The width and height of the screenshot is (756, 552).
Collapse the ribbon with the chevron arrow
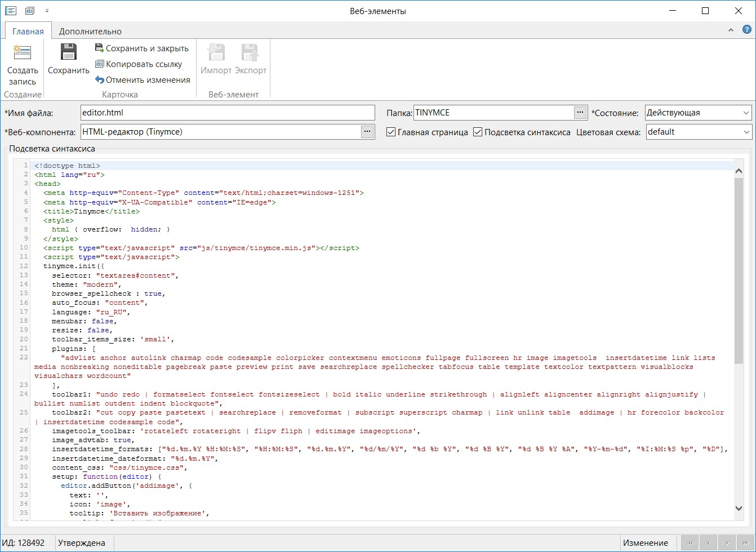tap(731, 30)
